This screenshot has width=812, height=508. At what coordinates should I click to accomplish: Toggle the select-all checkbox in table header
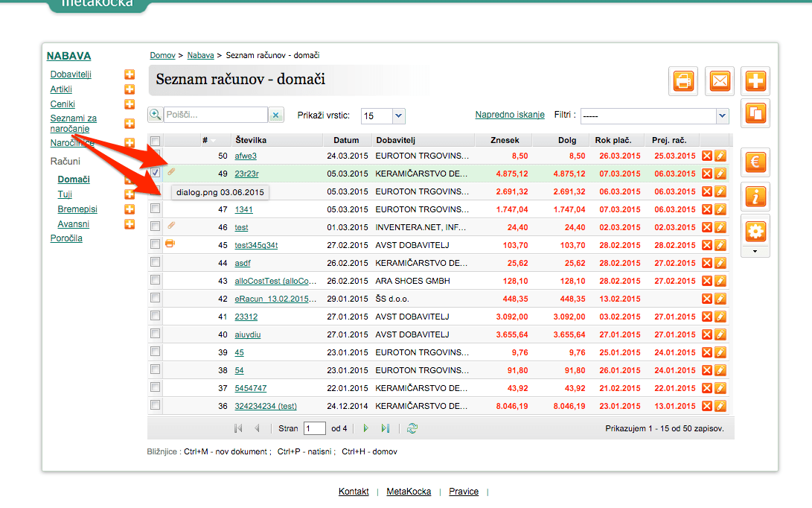[155, 140]
